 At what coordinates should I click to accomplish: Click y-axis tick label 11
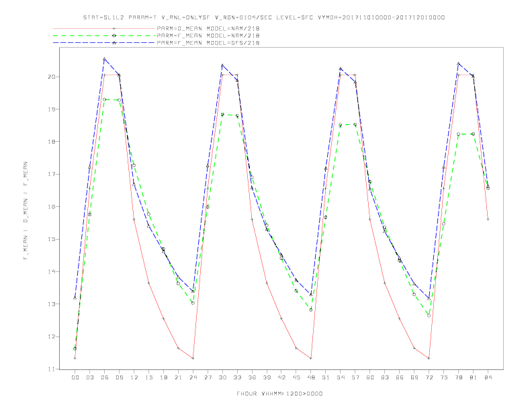52,369
